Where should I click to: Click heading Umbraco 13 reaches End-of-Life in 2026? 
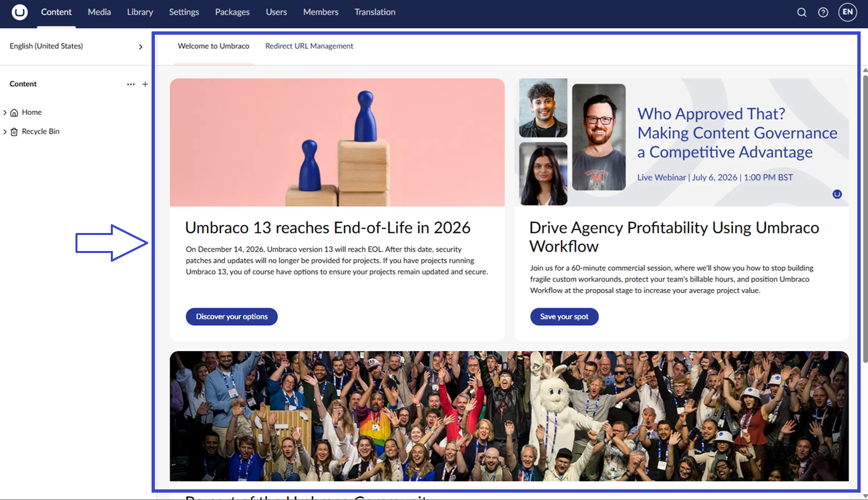point(328,228)
